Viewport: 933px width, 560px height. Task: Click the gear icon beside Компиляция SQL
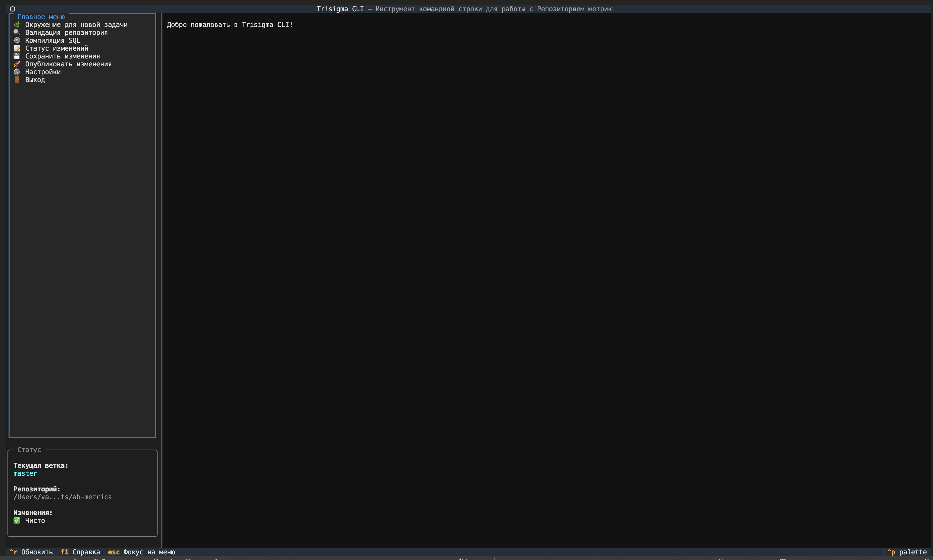pos(17,40)
